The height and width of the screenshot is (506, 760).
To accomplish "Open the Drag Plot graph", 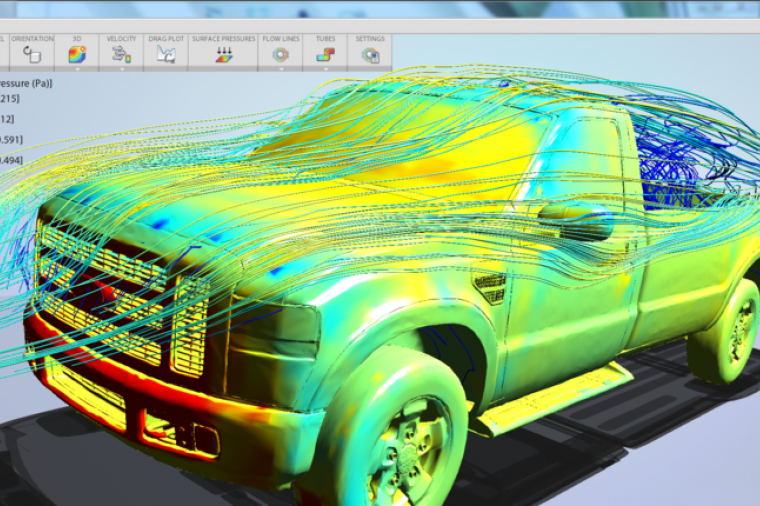I will 165,55.
